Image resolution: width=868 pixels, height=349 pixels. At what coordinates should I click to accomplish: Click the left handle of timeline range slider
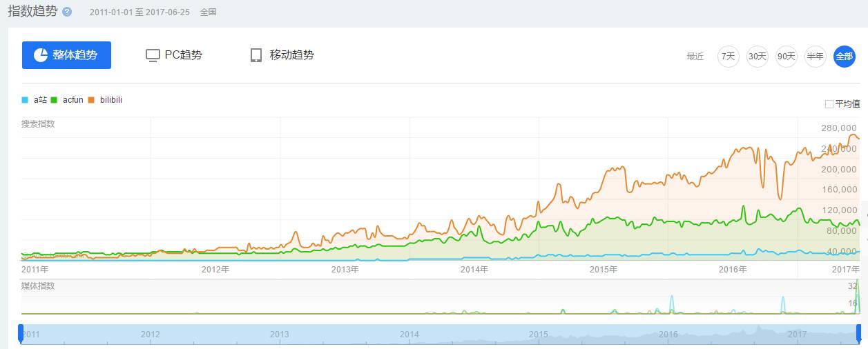(x=21, y=332)
